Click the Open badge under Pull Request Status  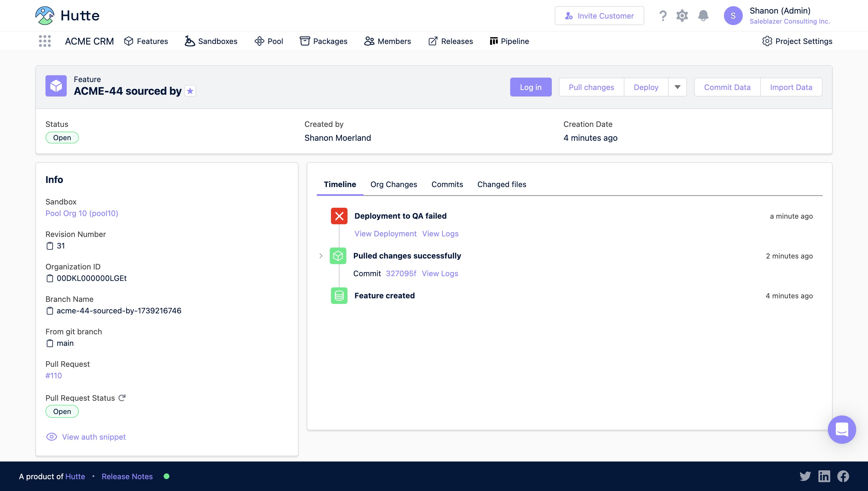[62, 411]
